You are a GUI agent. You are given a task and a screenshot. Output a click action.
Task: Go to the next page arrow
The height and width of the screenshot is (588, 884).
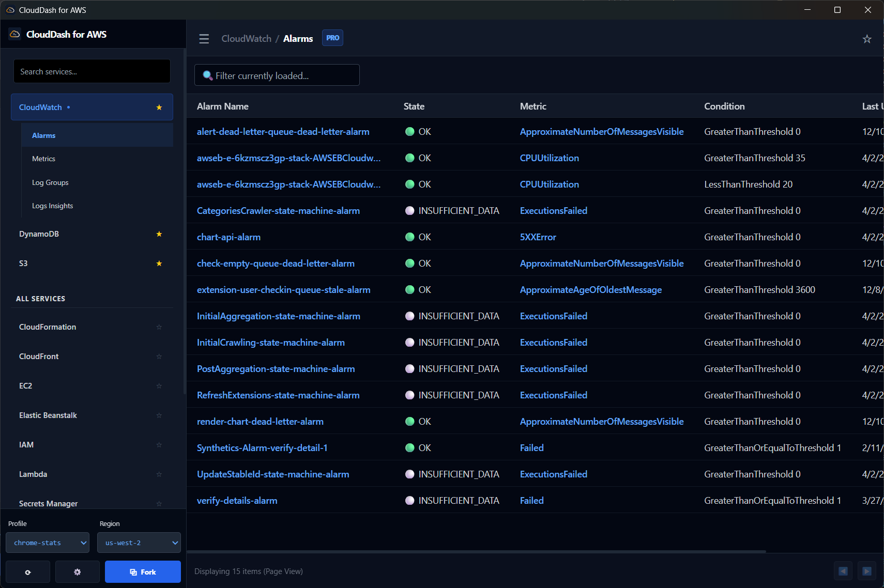(867, 571)
